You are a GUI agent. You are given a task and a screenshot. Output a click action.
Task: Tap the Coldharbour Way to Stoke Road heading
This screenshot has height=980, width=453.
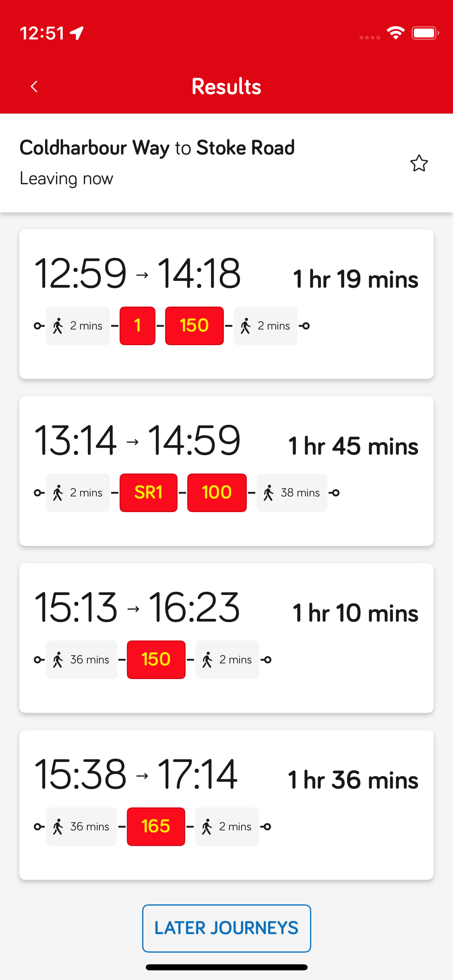[x=157, y=148]
